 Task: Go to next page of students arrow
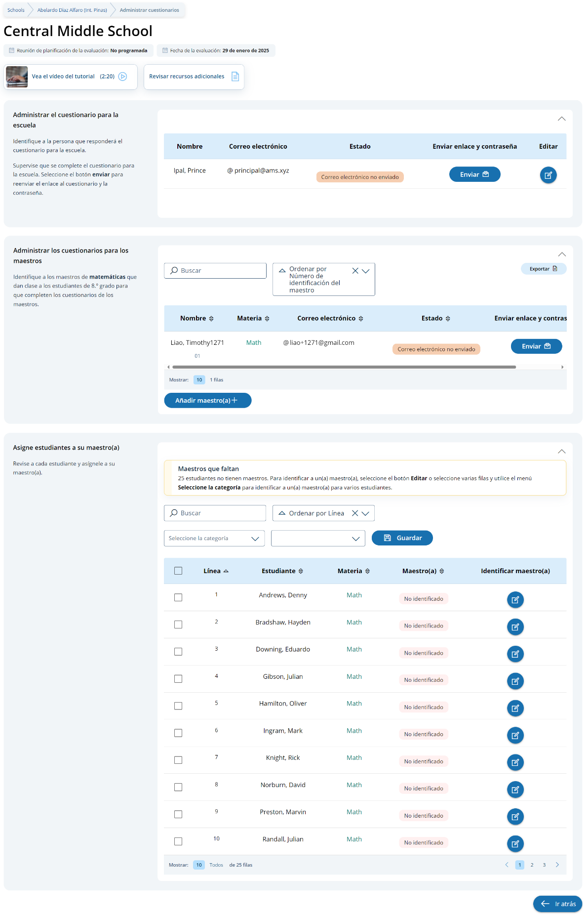[x=557, y=865]
